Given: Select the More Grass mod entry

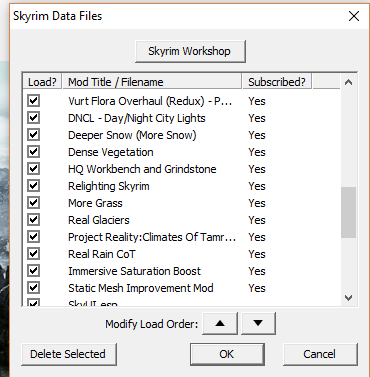Looking at the screenshot, I should pyautogui.click(x=95, y=203).
